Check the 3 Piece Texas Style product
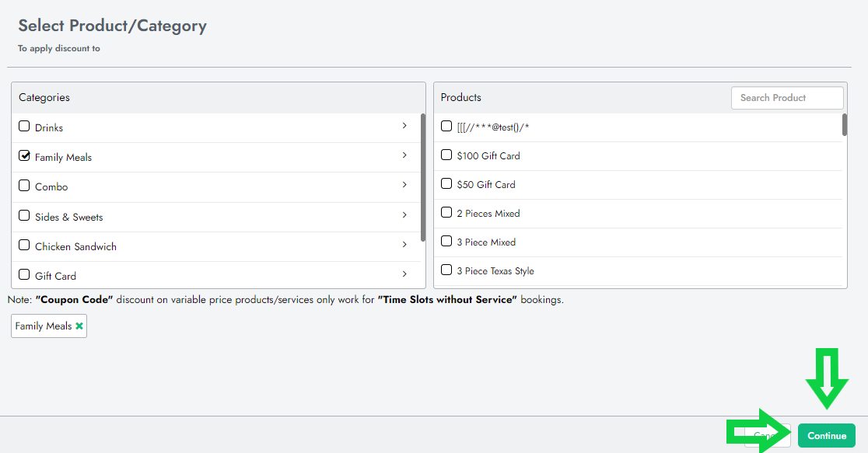 tap(446, 270)
